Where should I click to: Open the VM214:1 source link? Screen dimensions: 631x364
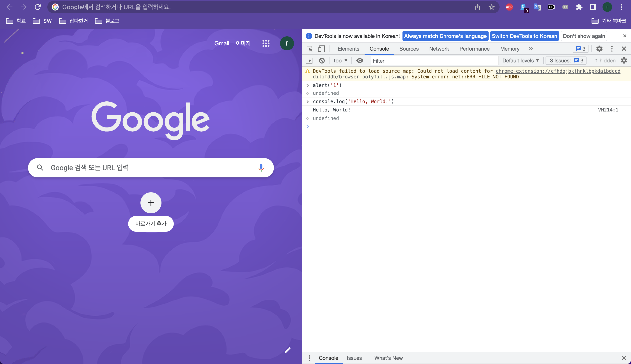pyautogui.click(x=608, y=110)
